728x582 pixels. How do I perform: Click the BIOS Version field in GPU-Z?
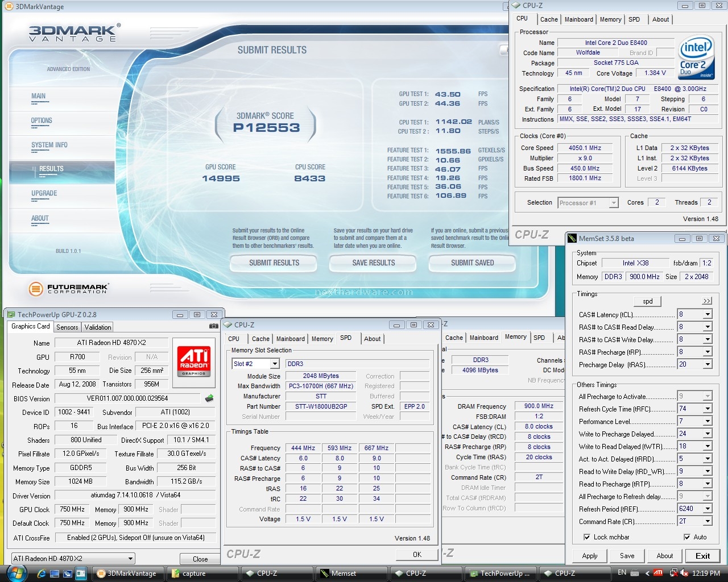127,398
